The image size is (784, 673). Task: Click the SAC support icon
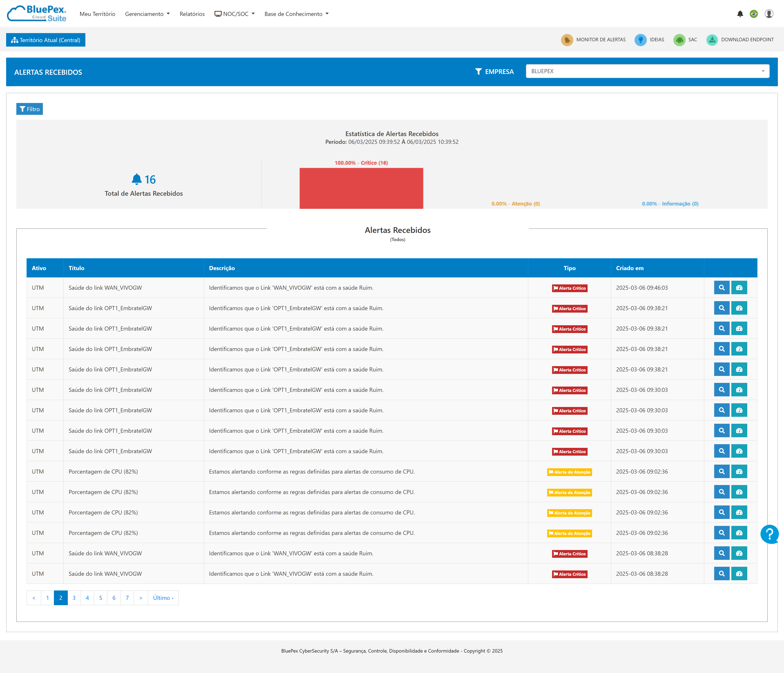coord(679,40)
